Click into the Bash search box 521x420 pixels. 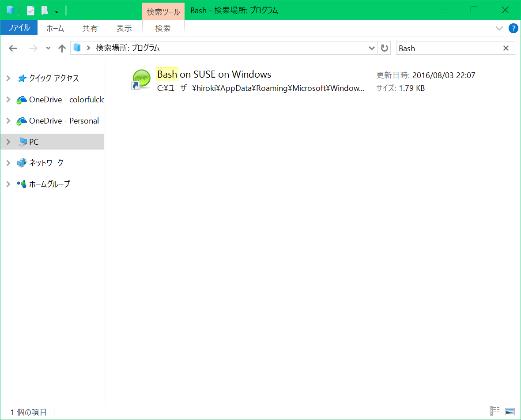449,48
